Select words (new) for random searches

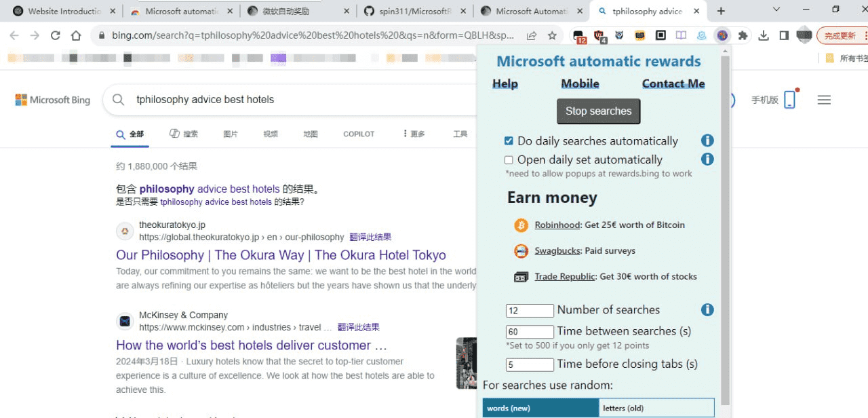coord(540,408)
